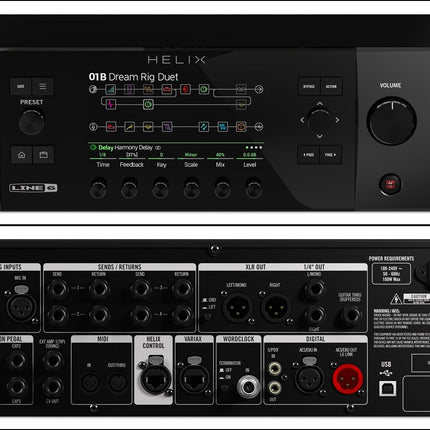Click the joystick center knob
The width and height of the screenshot is (430, 430).
click(x=320, y=121)
